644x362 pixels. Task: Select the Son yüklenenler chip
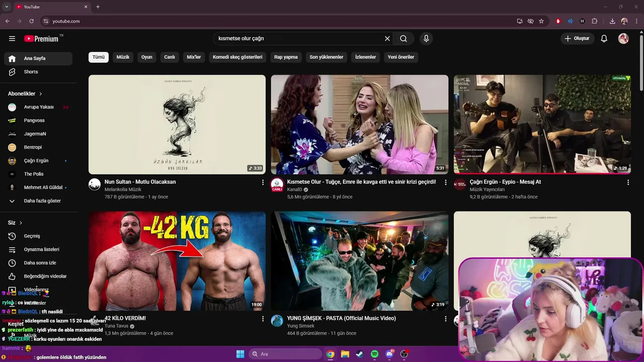click(x=327, y=57)
